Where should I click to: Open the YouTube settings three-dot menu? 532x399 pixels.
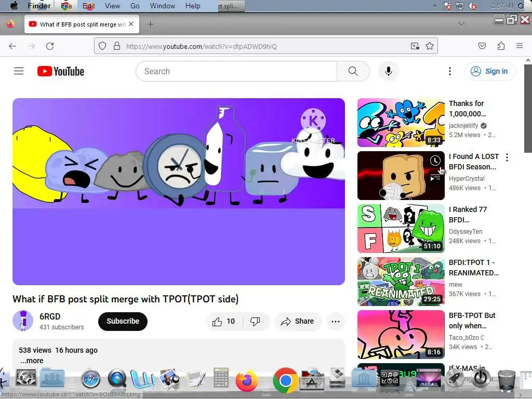click(449, 71)
